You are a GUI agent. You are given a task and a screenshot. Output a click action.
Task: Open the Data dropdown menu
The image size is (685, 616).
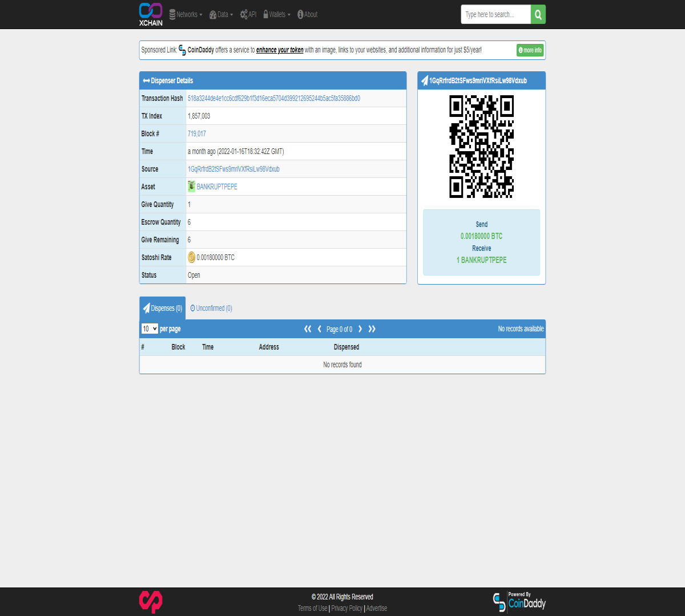click(221, 14)
